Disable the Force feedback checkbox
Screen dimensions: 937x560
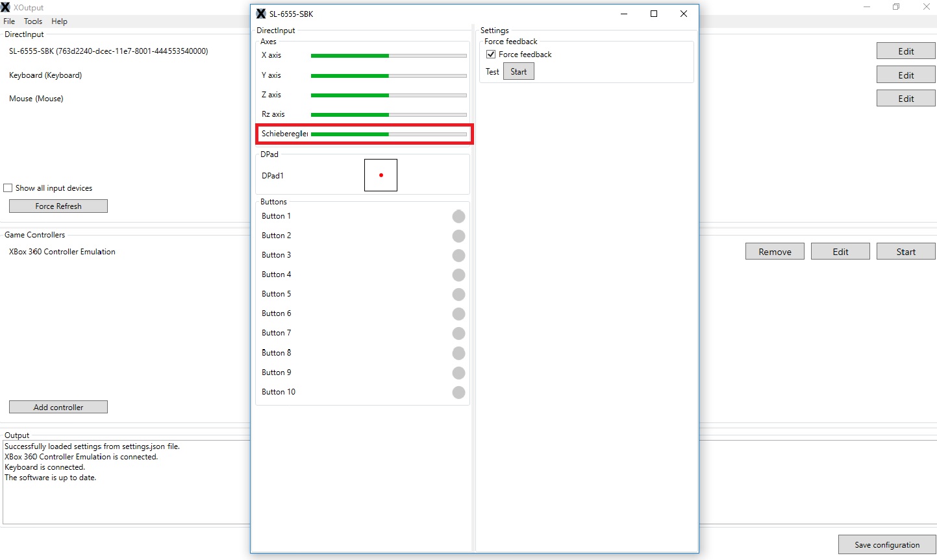click(x=491, y=54)
